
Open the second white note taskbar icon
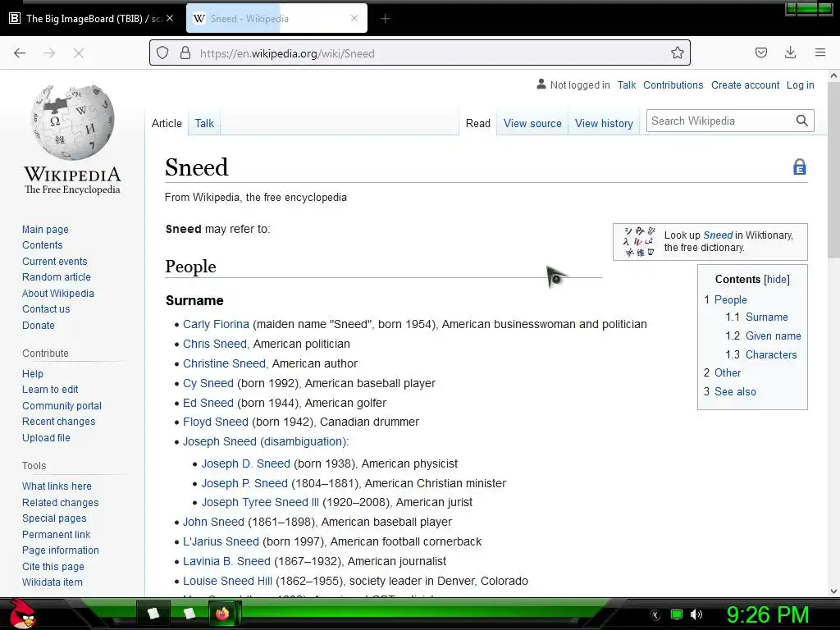click(189, 614)
